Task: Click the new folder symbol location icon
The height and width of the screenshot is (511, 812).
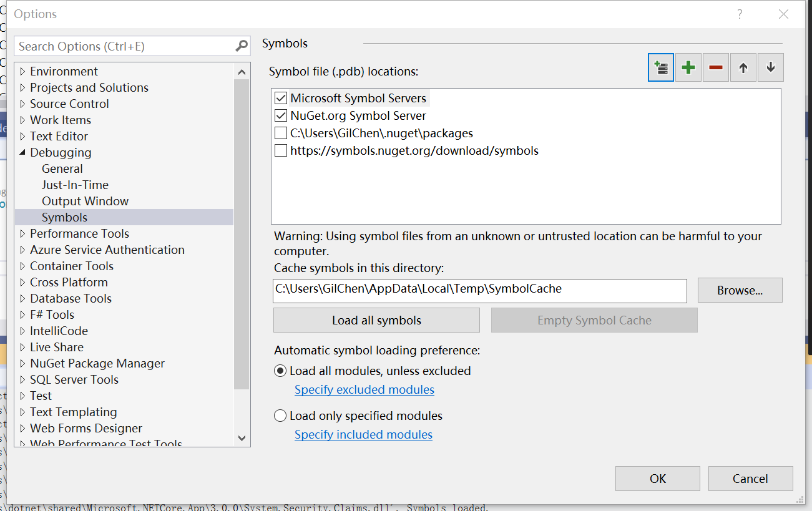Action: tap(660, 67)
